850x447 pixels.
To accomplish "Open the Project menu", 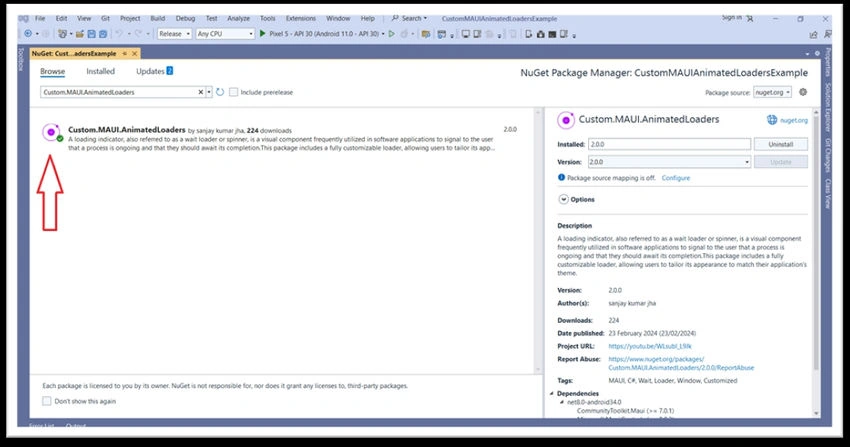I will click(x=130, y=18).
